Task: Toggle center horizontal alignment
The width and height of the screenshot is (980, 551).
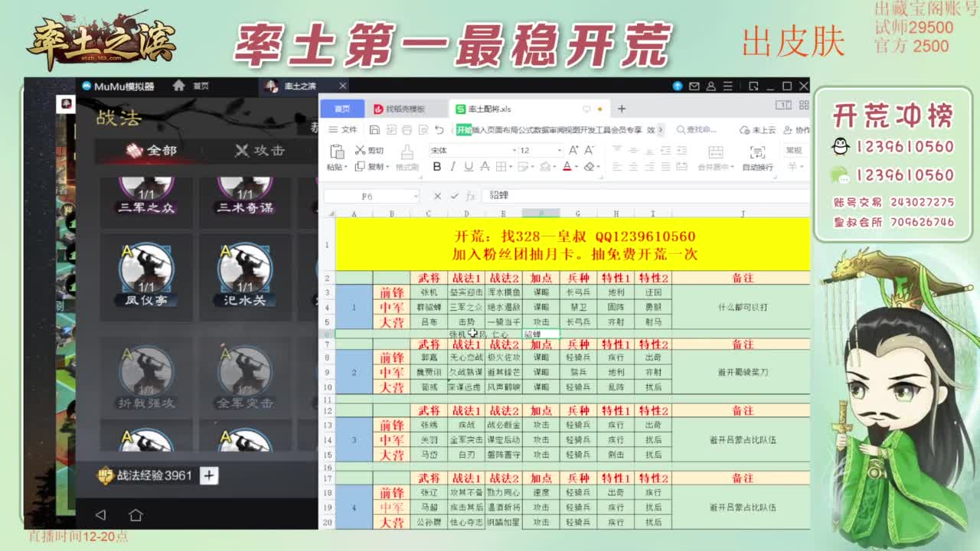Action: click(633, 167)
